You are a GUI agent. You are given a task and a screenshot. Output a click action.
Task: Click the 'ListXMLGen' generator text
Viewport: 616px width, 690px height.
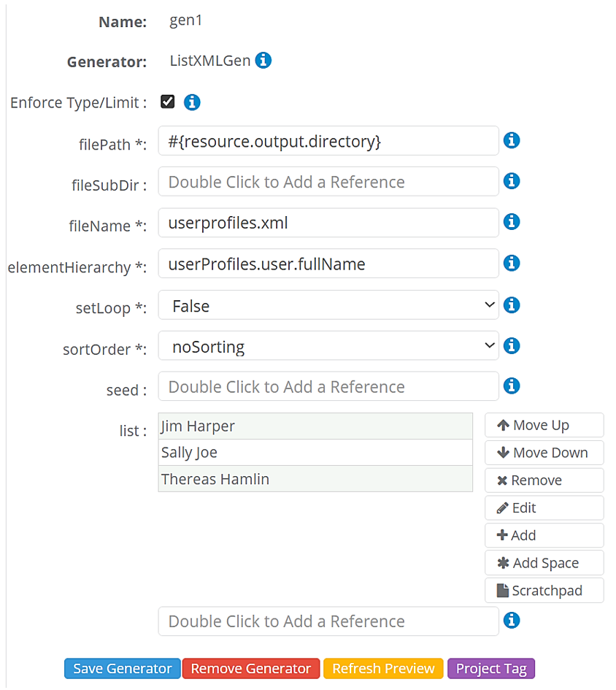(210, 61)
